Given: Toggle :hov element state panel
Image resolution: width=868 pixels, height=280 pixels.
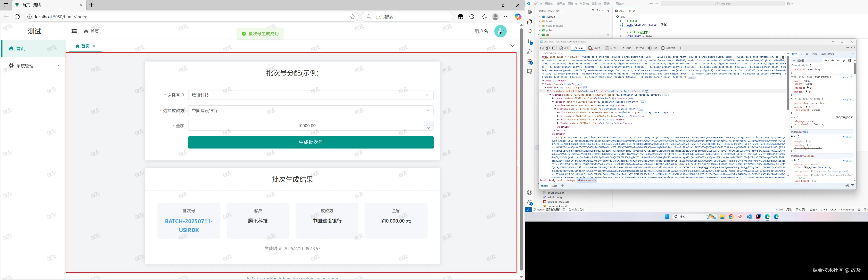Looking at the screenshot, I should pos(826,61).
